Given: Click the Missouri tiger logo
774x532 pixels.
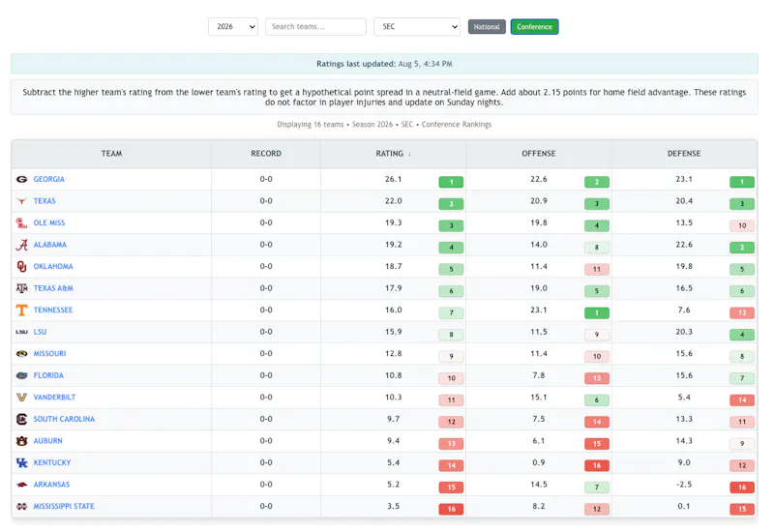Looking at the screenshot, I should (21, 354).
